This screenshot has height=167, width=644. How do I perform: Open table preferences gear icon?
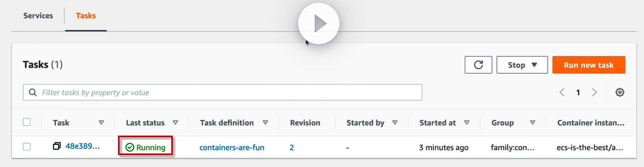[x=619, y=93]
